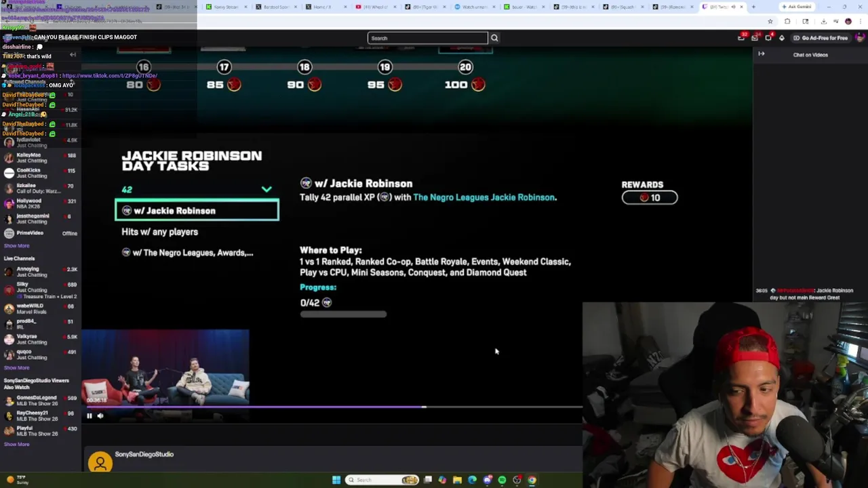Viewport: 868px width, 488px height.
Task: Open a new Chrome tab with plus
Action: [753, 7]
